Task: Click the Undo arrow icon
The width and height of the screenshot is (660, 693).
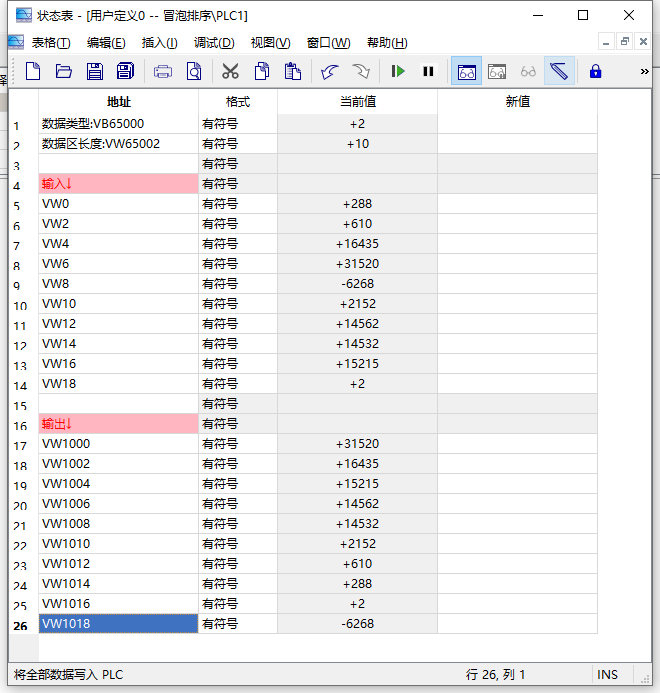Action: [329, 71]
